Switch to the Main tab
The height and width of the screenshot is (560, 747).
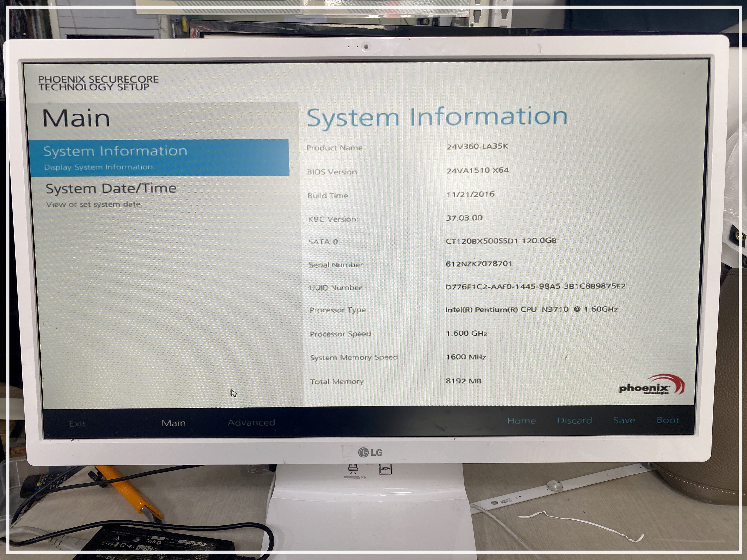174,423
